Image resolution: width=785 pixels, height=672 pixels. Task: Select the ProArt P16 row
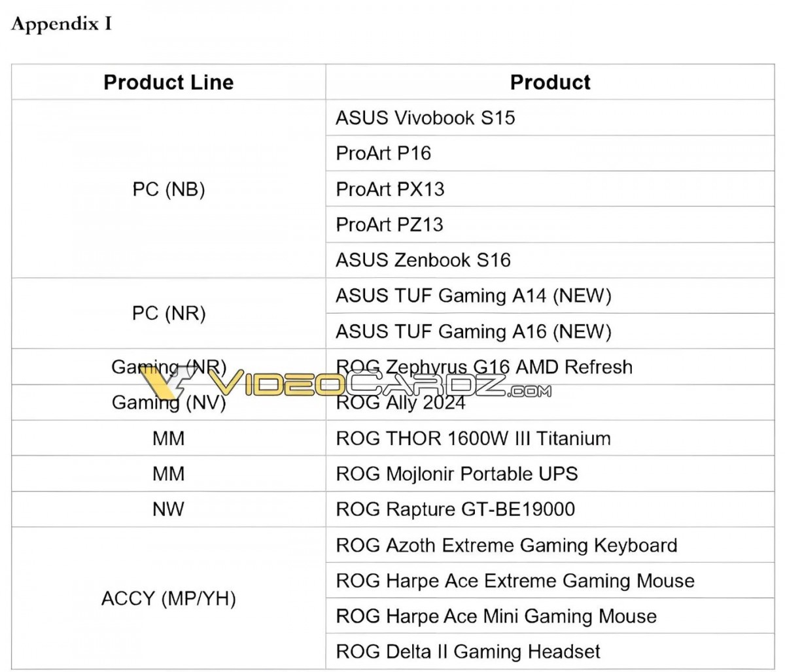click(550, 153)
